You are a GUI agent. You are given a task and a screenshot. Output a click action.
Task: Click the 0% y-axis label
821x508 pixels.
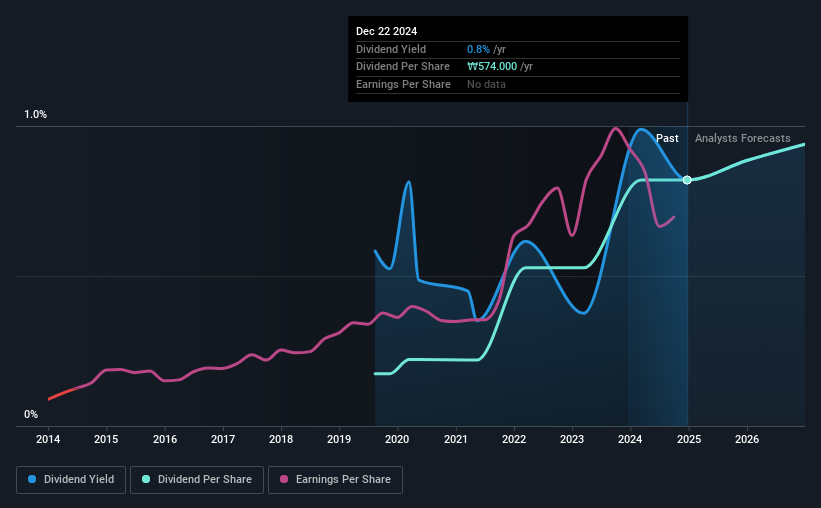click(31, 414)
